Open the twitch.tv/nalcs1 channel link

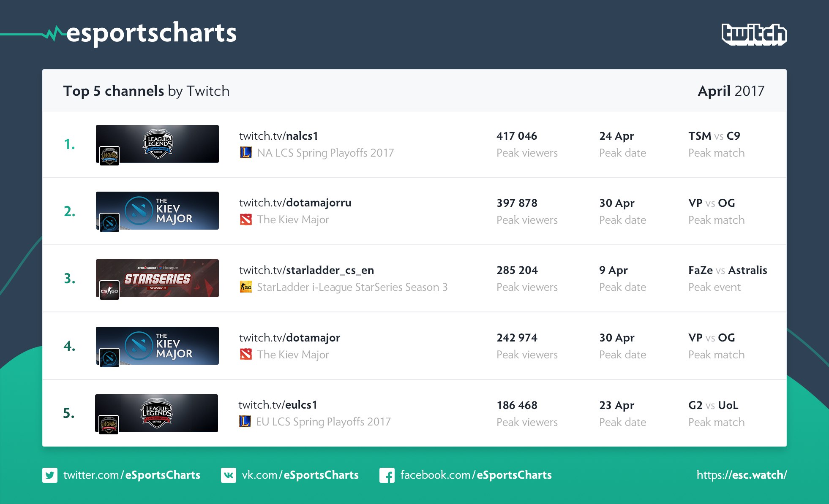coord(278,136)
